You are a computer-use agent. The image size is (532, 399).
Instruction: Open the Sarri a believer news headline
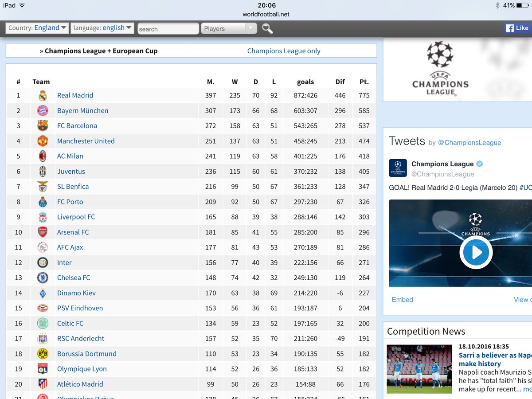point(495,359)
